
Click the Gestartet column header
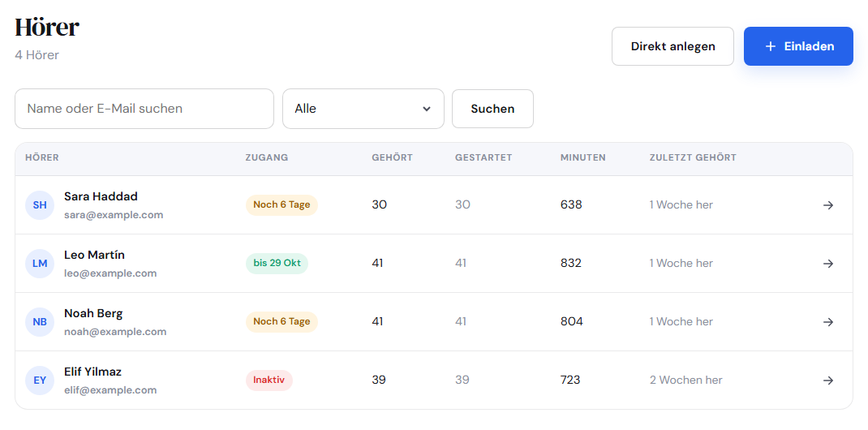coord(483,157)
